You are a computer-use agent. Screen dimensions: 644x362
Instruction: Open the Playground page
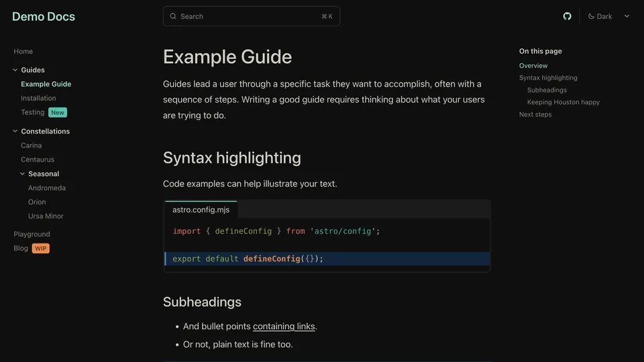coord(32,234)
